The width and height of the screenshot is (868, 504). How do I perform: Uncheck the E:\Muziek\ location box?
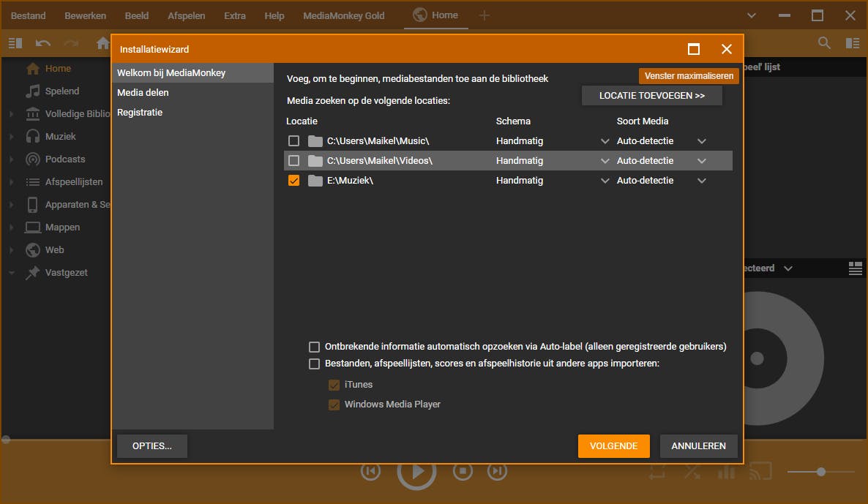pos(294,181)
